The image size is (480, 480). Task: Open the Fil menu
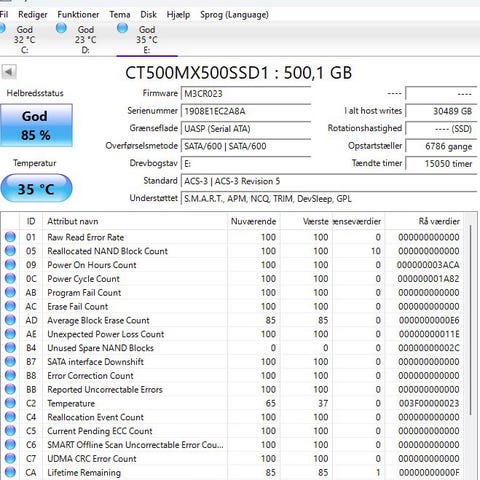pos(4,15)
